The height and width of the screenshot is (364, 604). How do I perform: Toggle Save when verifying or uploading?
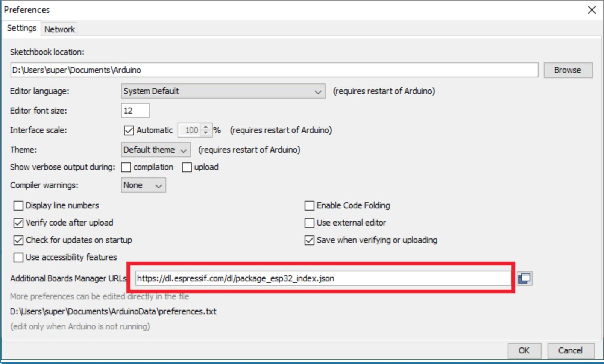(310, 240)
